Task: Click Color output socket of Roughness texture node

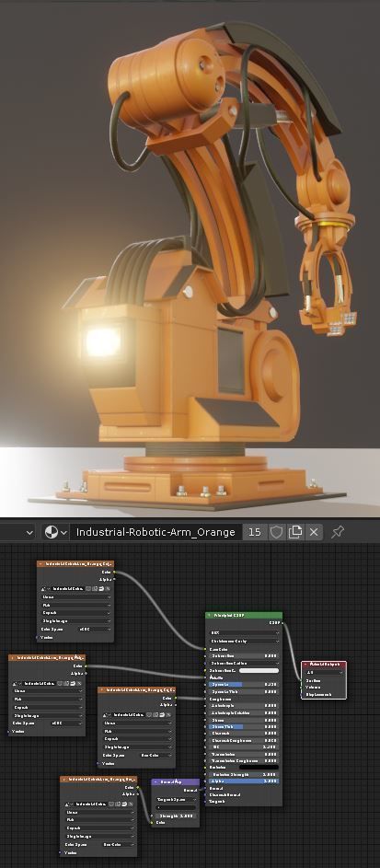Action: (176, 699)
